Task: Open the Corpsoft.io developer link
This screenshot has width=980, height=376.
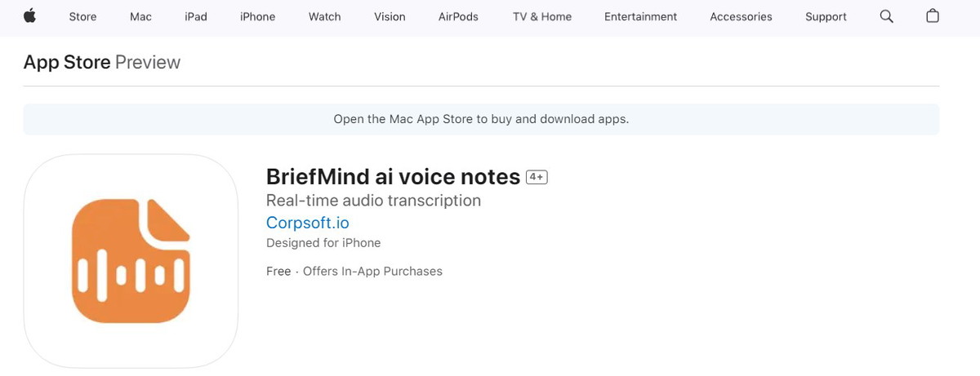Action: (x=308, y=223)
